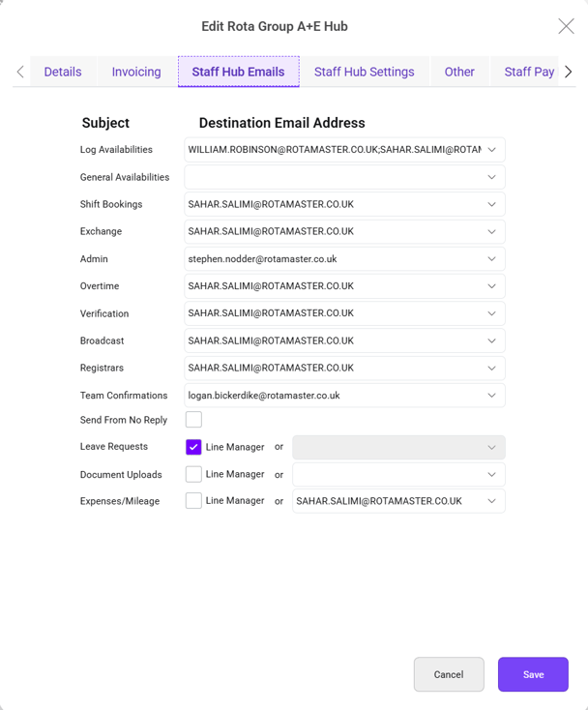Enable Send From No Reply checkbox
Image resolution: width=588 pixels, height=710 pixels.
tap(193, 419)
